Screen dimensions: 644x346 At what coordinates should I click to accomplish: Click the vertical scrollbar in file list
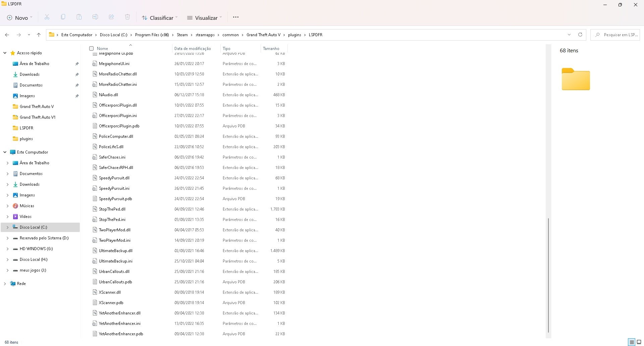548,275
